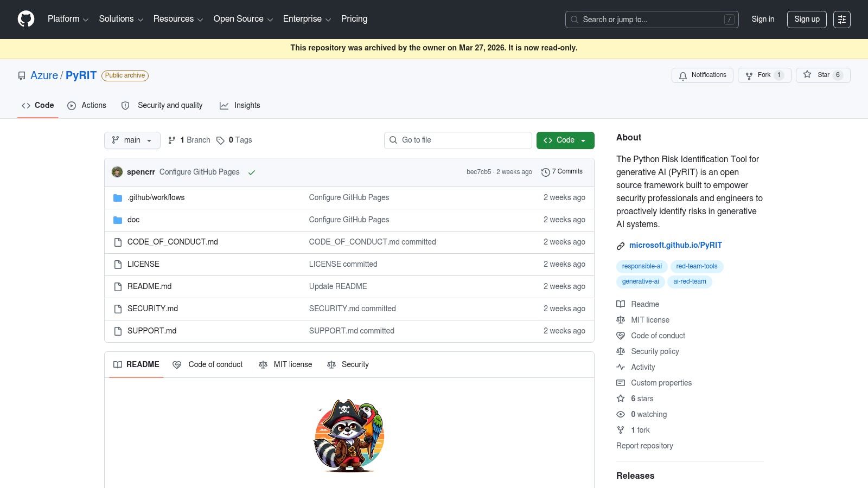Open Insights via the graph icon
Image resolution: width=868 pixels, height=488 pixels.
pos(225,105)
